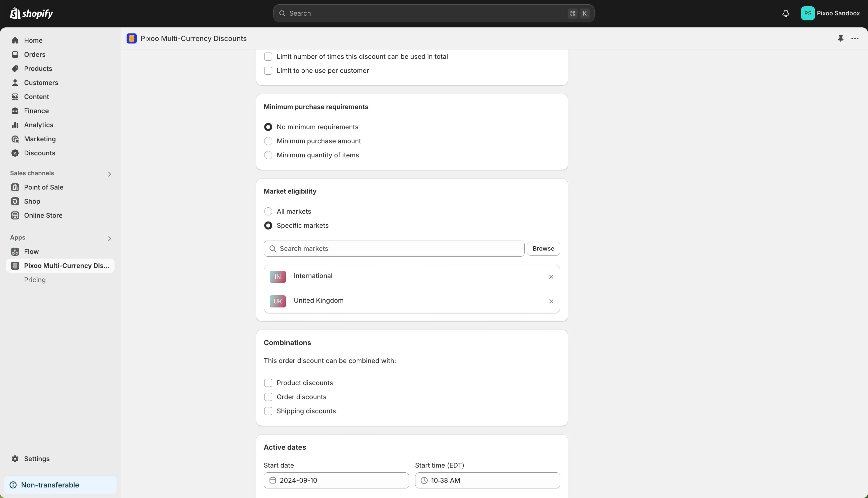Image resolution: width=868 pixels, height=498 pixels.
Task: Click the Combinations heading
Action: [287, 343]
